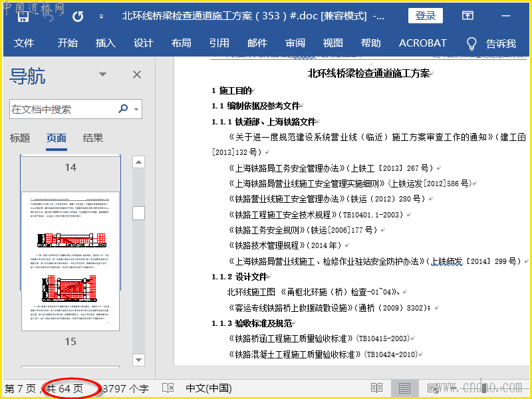Click line 《铁路桥涵工程施工质量验收标准》
The image size is (532, 399).
point(319,338)
